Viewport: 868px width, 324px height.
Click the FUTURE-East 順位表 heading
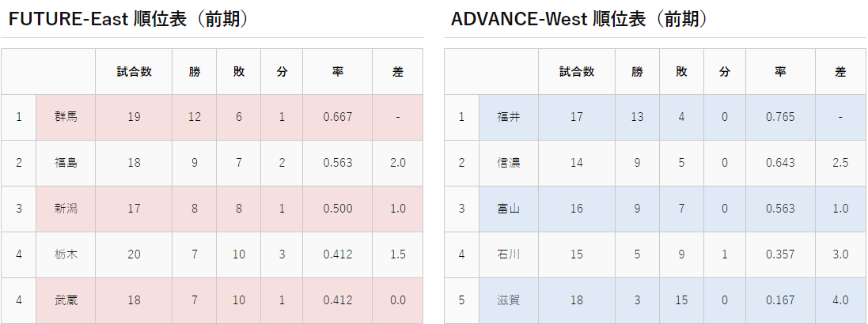128,19
